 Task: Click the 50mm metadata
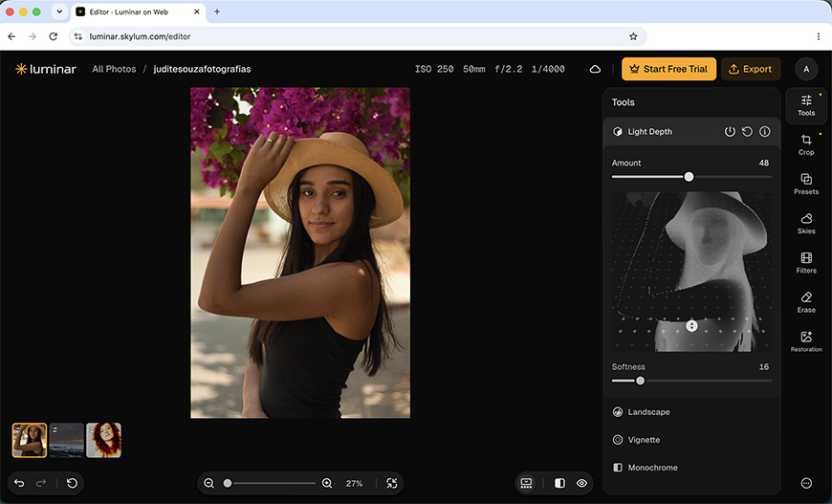(473, 69)
